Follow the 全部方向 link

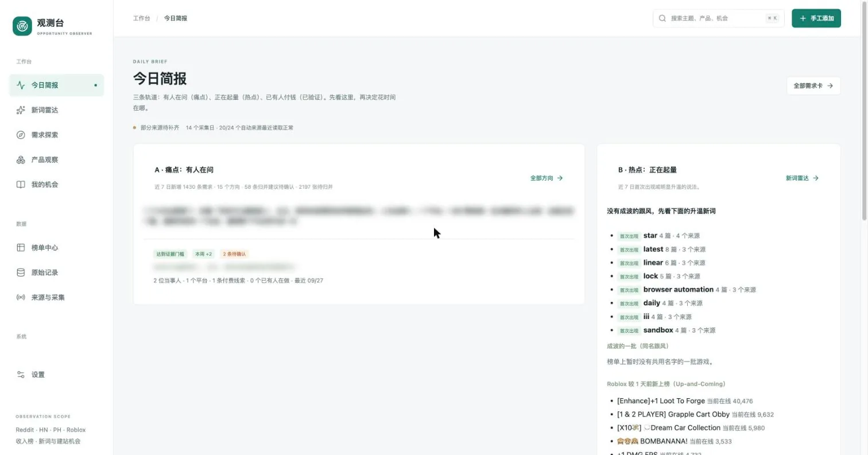coord(547,178)
